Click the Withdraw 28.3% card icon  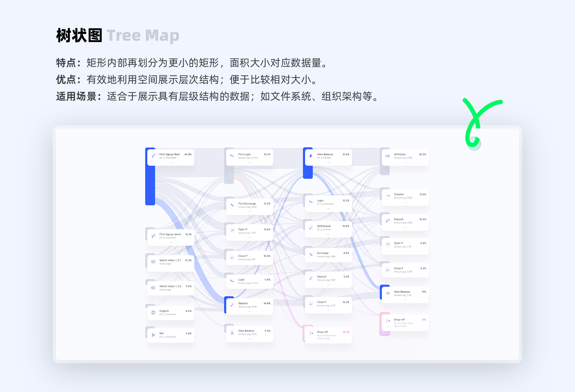click(x=388, y=156)
